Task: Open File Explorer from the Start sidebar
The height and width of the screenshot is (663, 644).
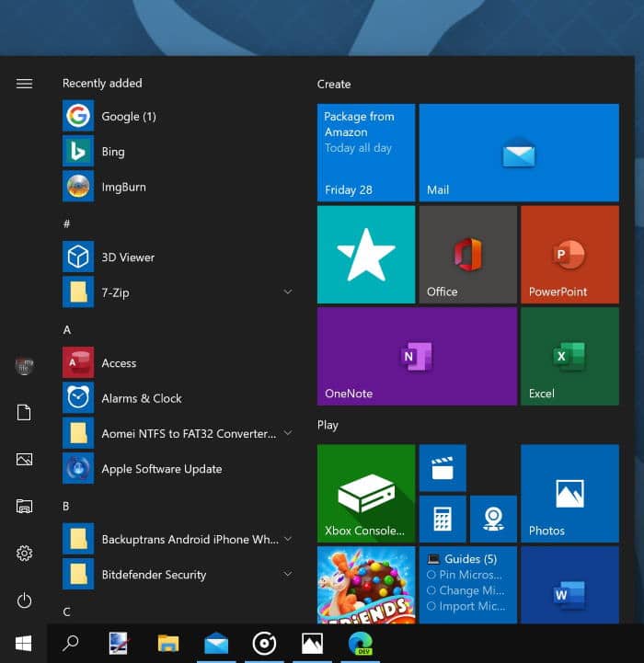Action: pyautogui.click(x=24, y=506)
